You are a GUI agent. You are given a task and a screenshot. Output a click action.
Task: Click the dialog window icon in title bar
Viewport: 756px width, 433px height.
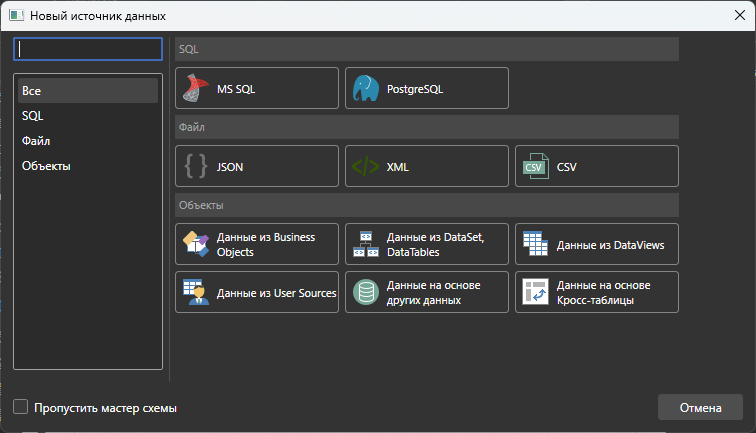coord(16,15)
